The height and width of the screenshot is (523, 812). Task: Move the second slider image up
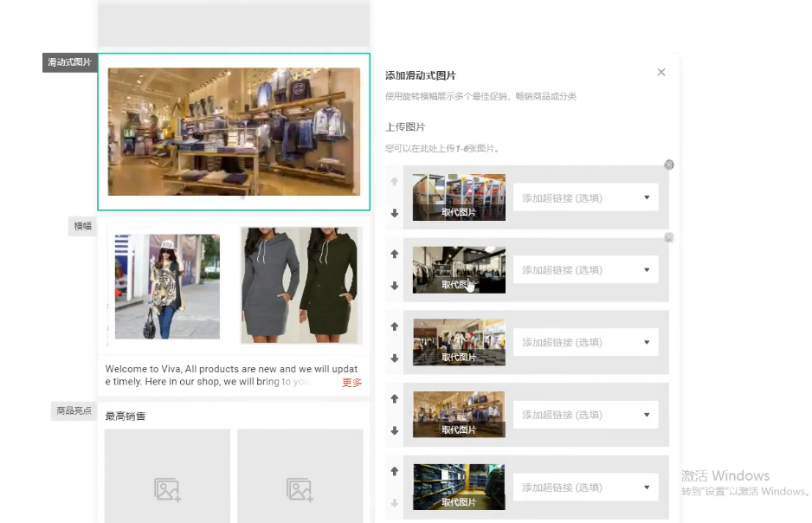coord(395,255)
